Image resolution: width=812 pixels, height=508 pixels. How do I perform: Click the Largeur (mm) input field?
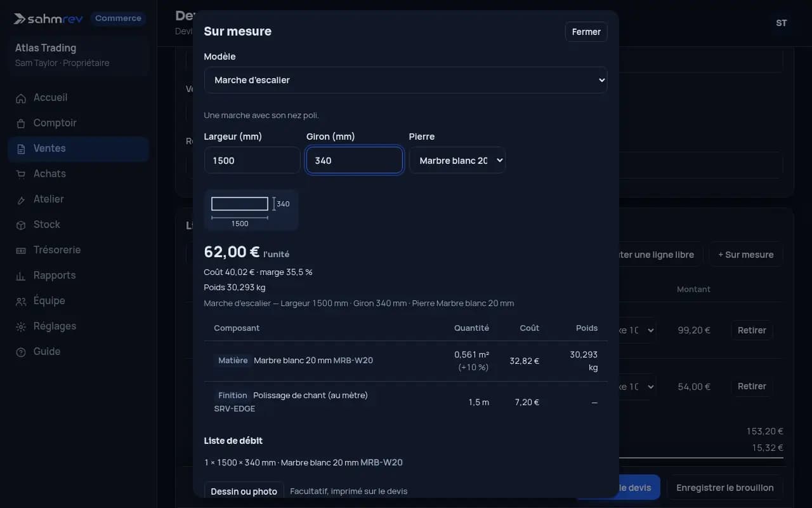click(x=252, y=161)
